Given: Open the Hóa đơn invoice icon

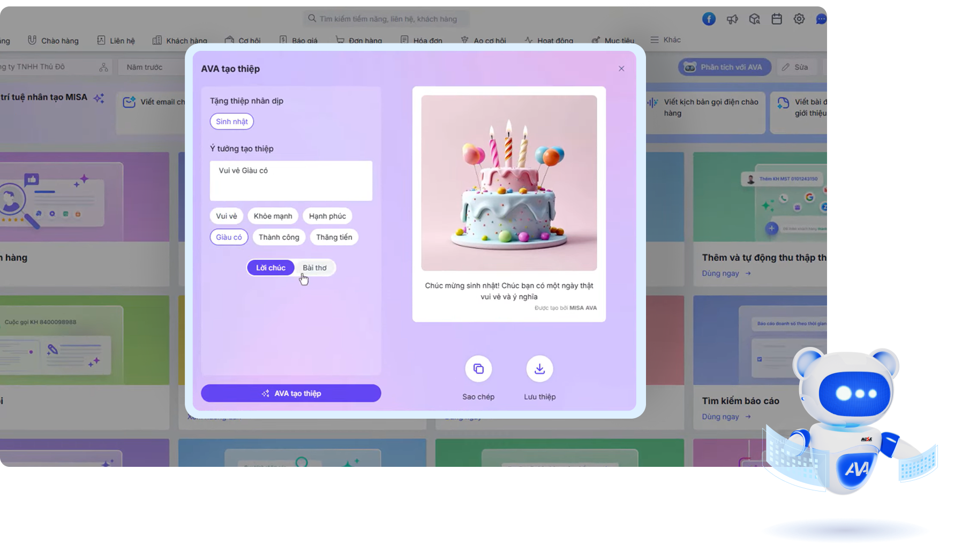Looking at the screenshot, I should tap(404, 40).
